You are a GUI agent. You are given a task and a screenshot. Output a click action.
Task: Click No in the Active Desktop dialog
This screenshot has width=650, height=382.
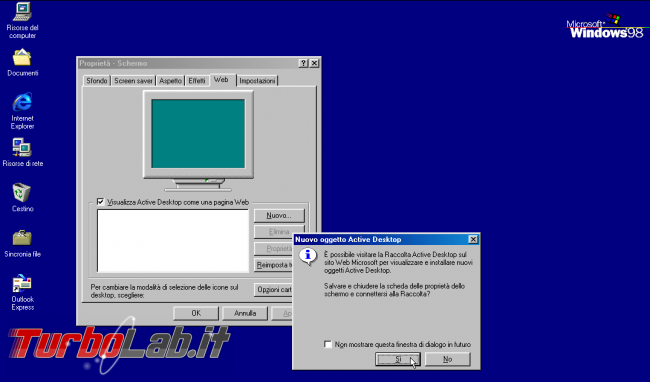448,359
